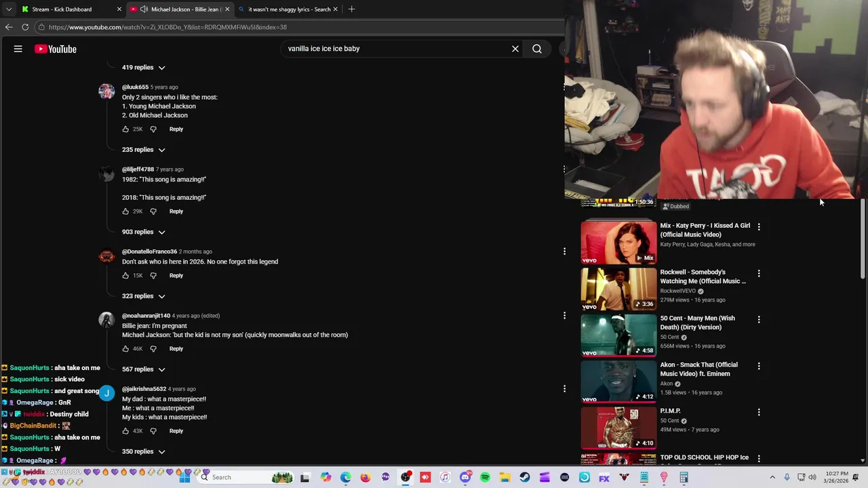The image size is (868, 488).
Task: Reload the page in browser toolbar
Action: pyautogui.click(x=25, y=27)
